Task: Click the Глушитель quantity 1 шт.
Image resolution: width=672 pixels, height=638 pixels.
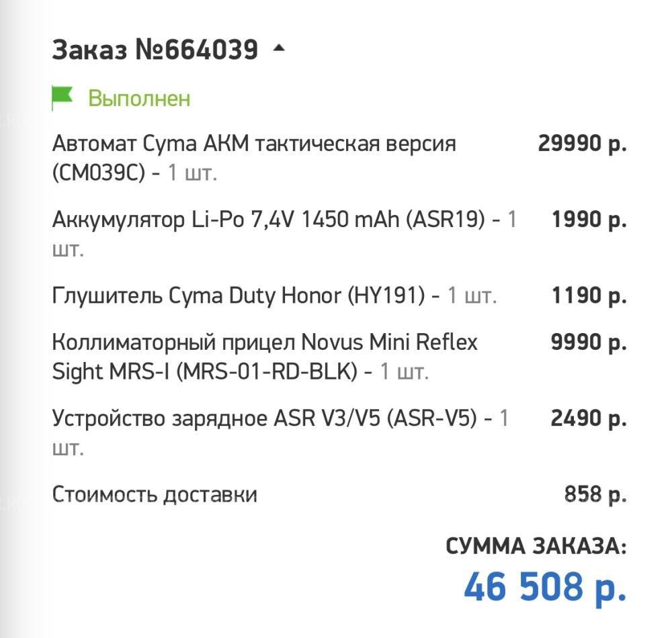Action: 472,295
